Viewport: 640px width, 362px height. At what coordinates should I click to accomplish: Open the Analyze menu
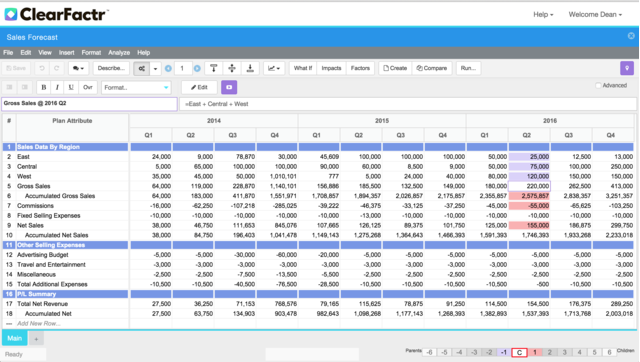[x=119, y=53]
